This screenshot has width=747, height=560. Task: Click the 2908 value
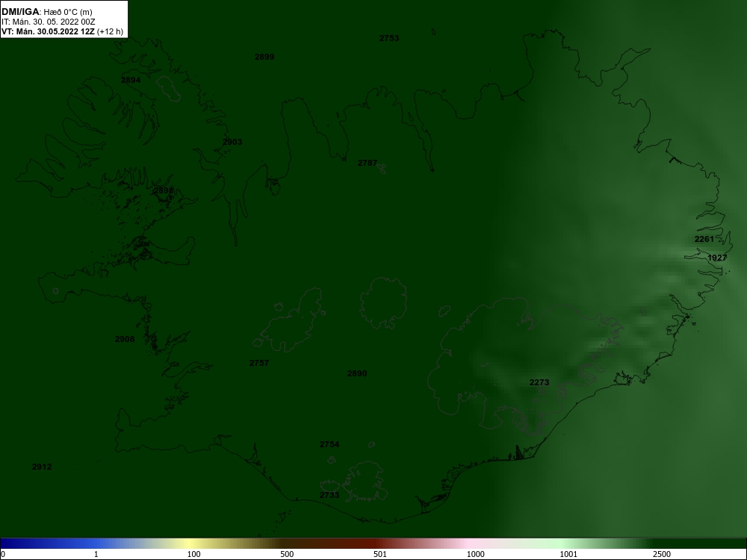coord(125,339)
